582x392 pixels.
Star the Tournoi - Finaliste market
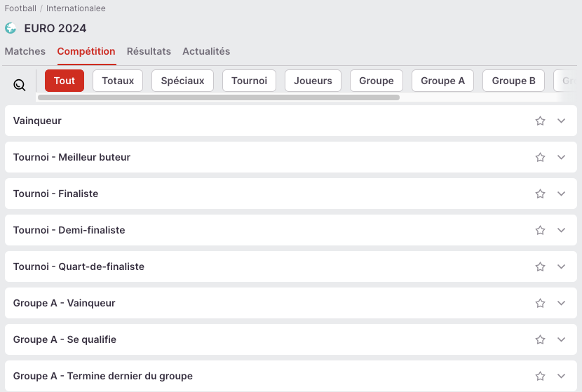click(540, 194)
